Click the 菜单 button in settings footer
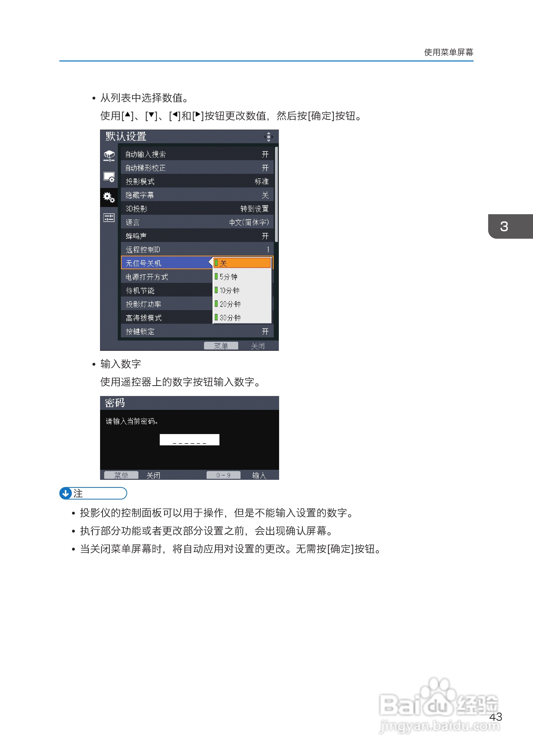Image resolution: width=533 pixels, height=756 pixels. 221,346
